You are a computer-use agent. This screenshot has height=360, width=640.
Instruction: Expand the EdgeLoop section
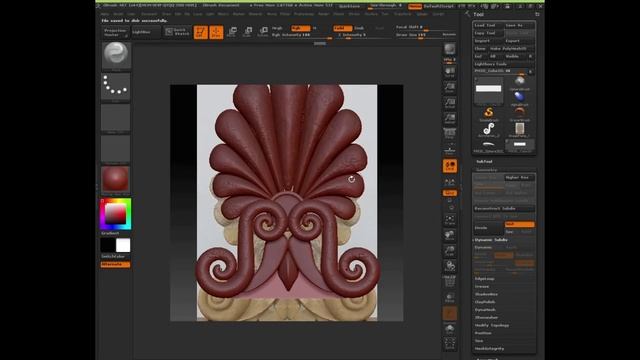[484, 279]
